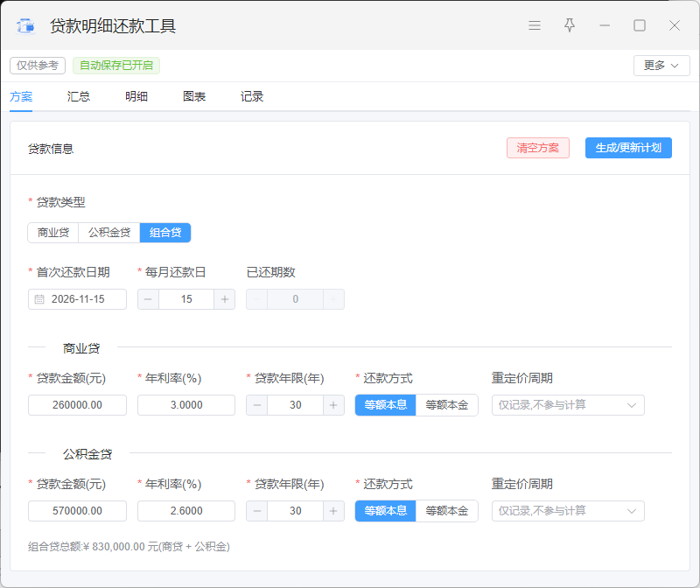Expand 商业贷 重定价周期 dropdown
Screen dimensions: 700x588
tap(568, 405)
